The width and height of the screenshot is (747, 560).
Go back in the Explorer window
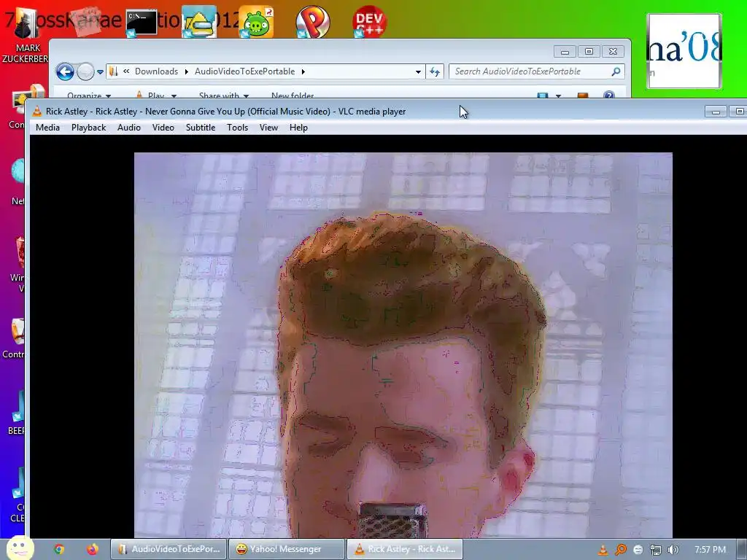(x=65, y=72)
